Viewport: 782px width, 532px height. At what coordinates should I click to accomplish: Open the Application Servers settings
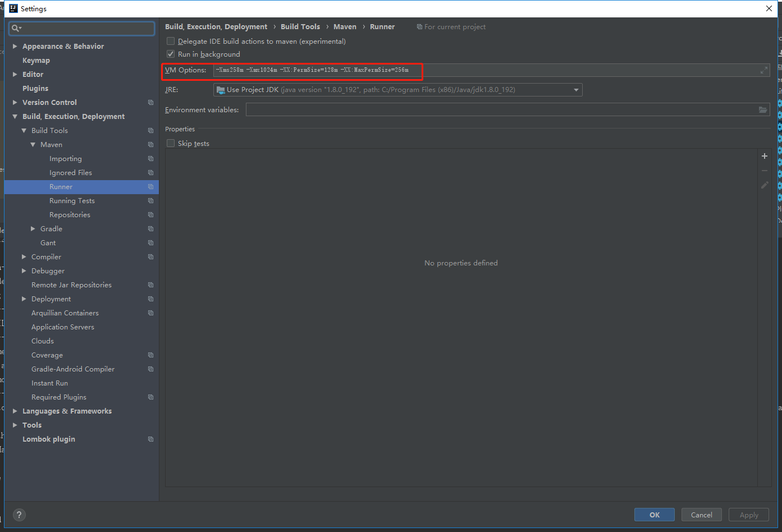pyautogui.click(x=63, y=327)
